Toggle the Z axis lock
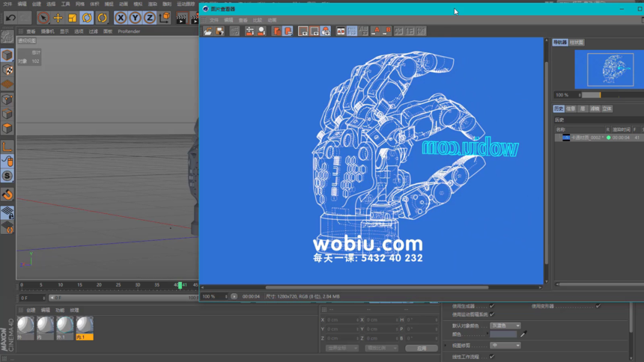The width and height of the screenshot is (644, 362). [150, 18]
